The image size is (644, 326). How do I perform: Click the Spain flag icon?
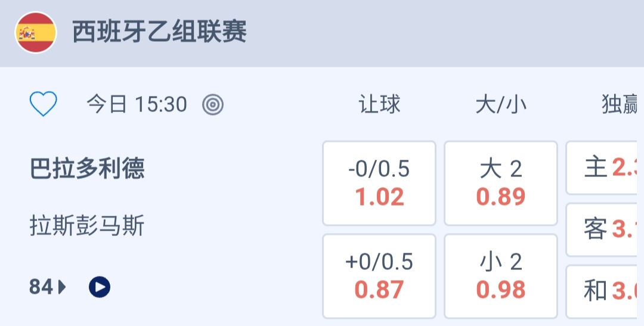click(x=36, y=33)
